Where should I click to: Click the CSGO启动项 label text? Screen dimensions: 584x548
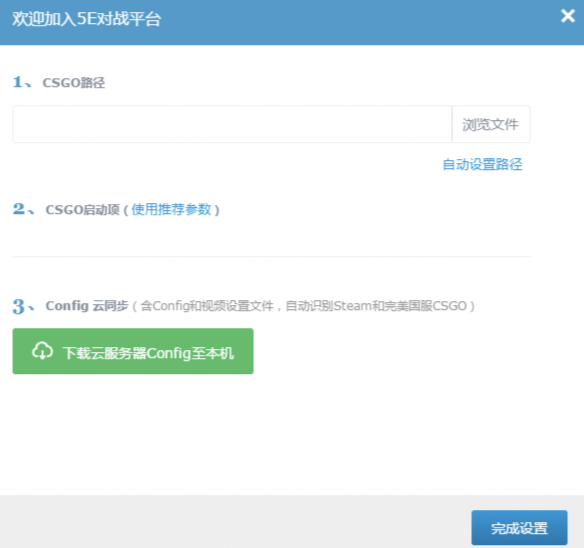(x=82, y=210)
